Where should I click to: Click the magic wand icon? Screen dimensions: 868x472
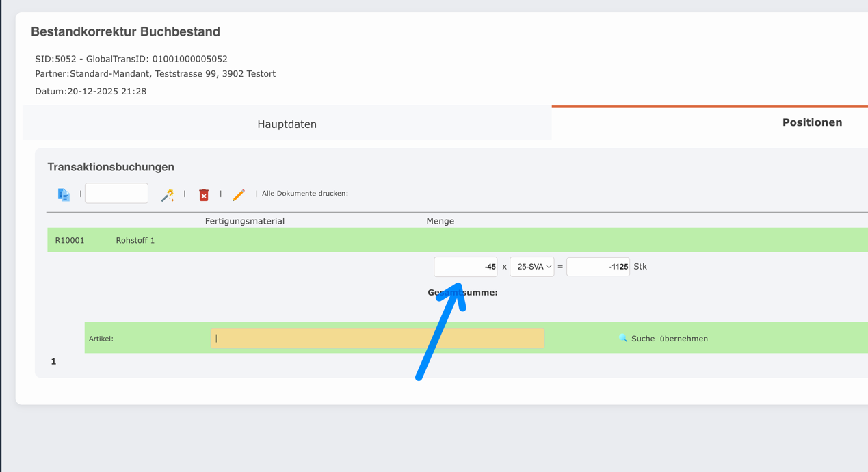point(167,196)
